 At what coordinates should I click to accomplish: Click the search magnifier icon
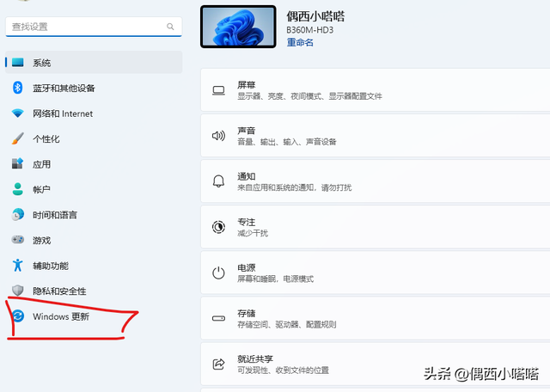pyautogui.click(x=170, y=27)
